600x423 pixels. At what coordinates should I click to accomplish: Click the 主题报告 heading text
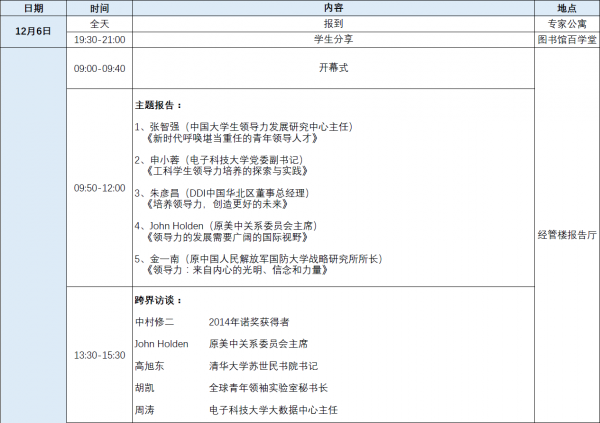click(x=158, y=104)
